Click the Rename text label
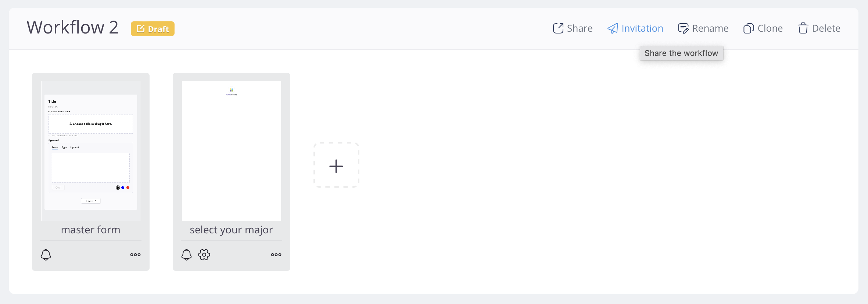This screenshot has width=868, height=304. click(710, 28)
